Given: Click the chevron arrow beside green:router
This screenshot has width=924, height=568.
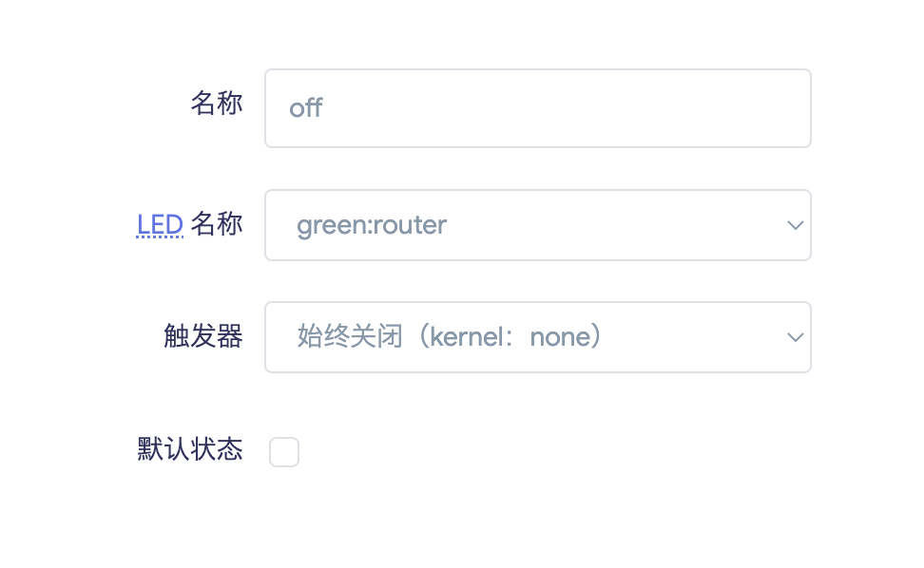Looking at the screenshot, I should [796, 225].
